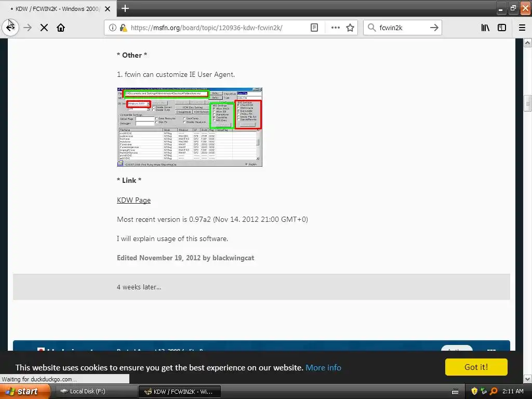Go back using the browser back arrow
The height and width of the screenshot is (399, 532).
pyautogui.click(x=10, y=28)
